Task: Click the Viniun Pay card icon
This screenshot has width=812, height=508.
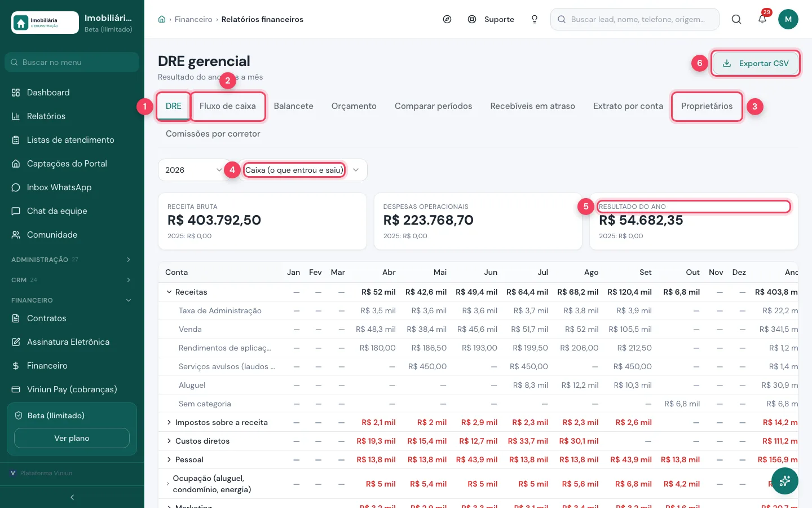Action: pos(16,389)
